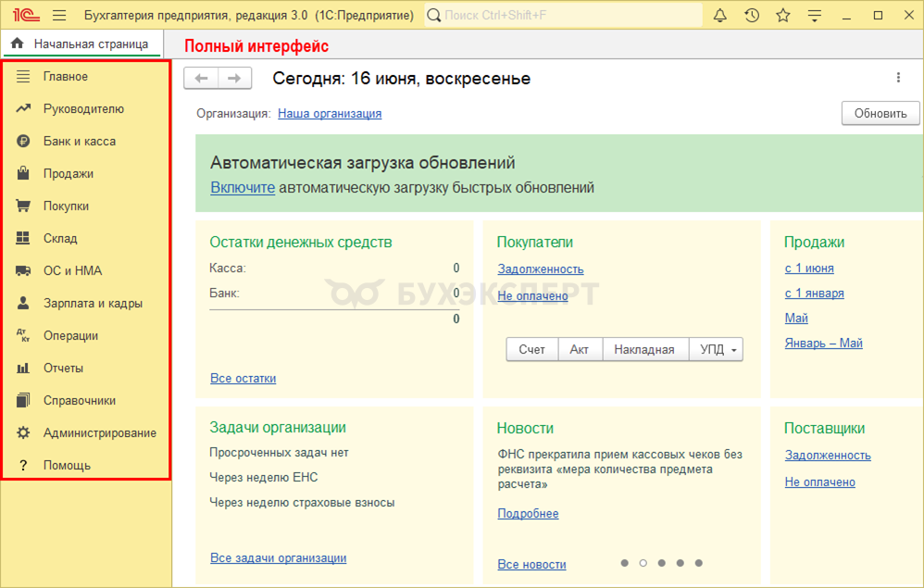The width and height of the screenshot is (924, 588).
Task: Go back with the left arrow button
Action: click(201, 79)
